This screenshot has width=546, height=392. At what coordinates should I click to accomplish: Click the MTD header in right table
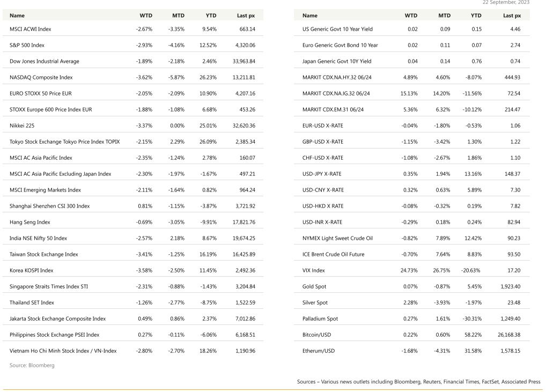coord(444,16)
